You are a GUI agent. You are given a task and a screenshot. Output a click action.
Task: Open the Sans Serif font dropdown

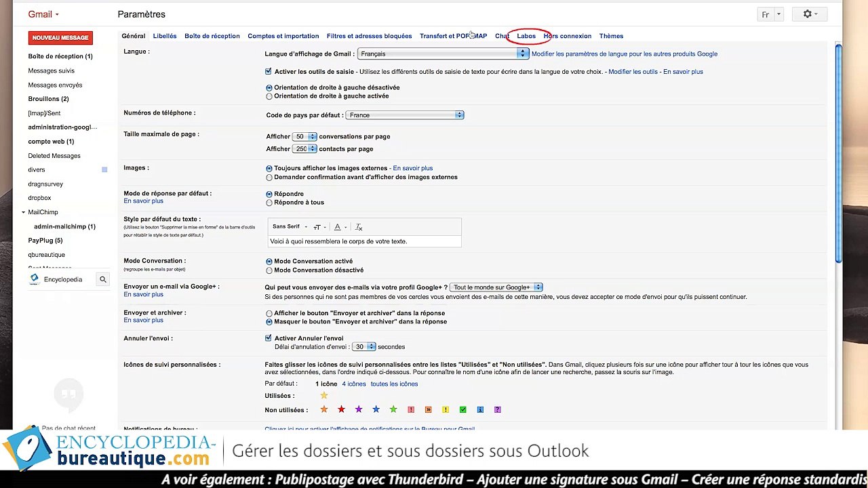(290, 227)
